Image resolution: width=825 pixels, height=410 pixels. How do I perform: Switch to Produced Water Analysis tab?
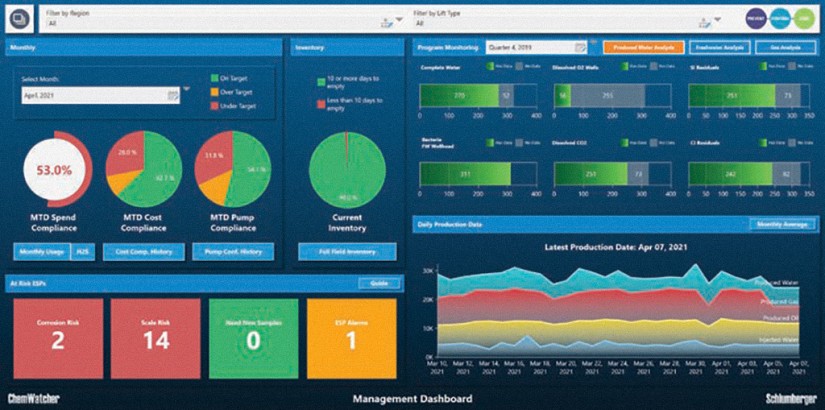coord(643,47)
